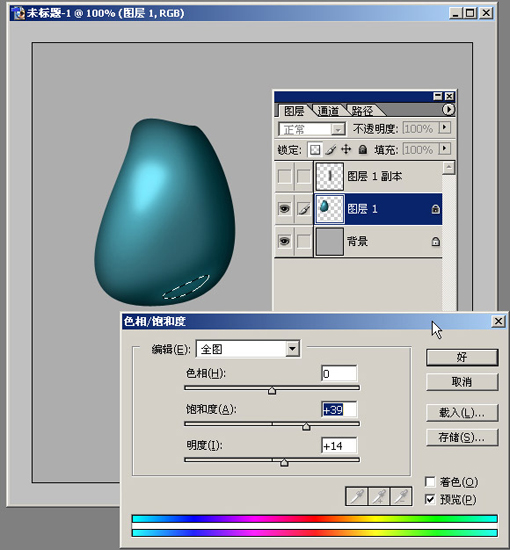Click the lower hue color bar
The height and width of the screenshot is (550, 510).
[x=315, y=533]
